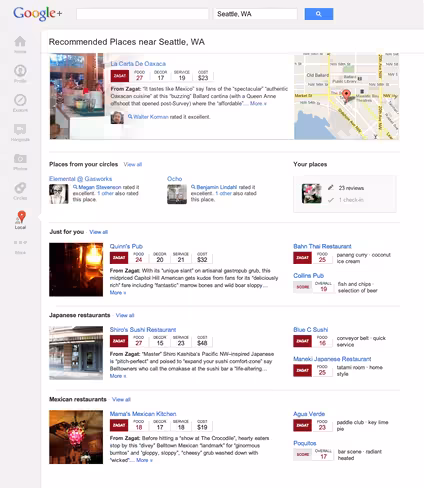The height and width of the screenshot is (488, 424).
Task: Click the pencil icon beside 23 reviews
Action: (x=331, y=188)
